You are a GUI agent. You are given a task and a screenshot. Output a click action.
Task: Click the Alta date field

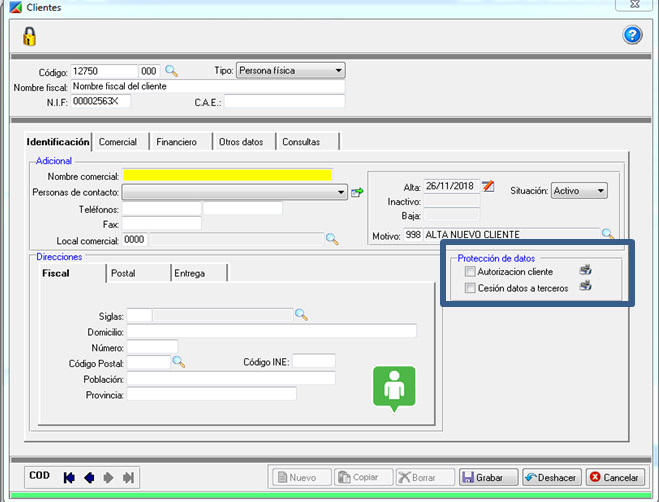[451, 186]
